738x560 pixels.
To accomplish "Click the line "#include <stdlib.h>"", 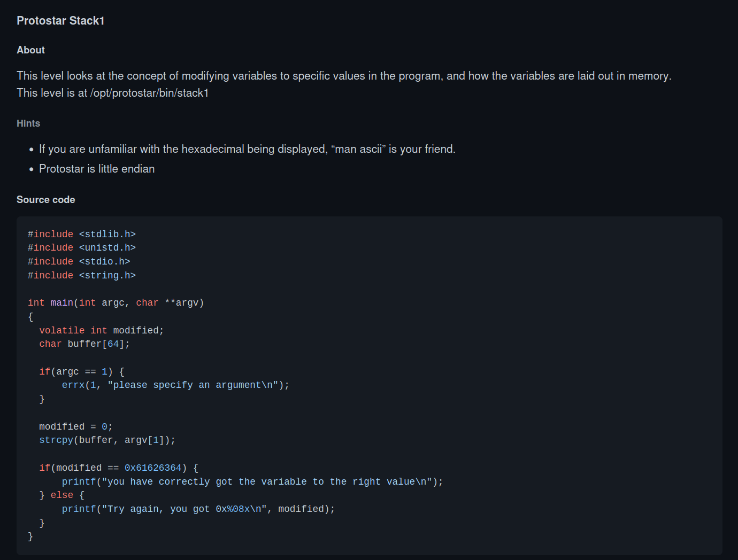I will (x=82, y=234).
